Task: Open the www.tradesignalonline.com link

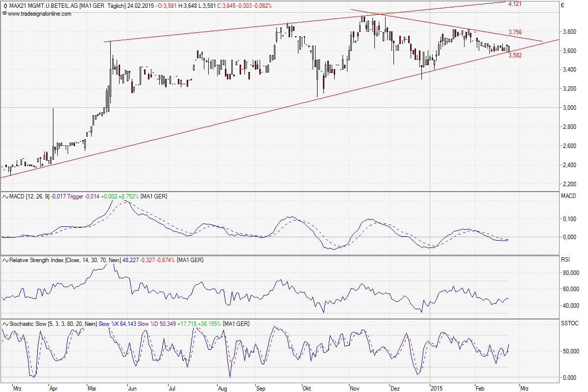Action: [x=39, y=14]
